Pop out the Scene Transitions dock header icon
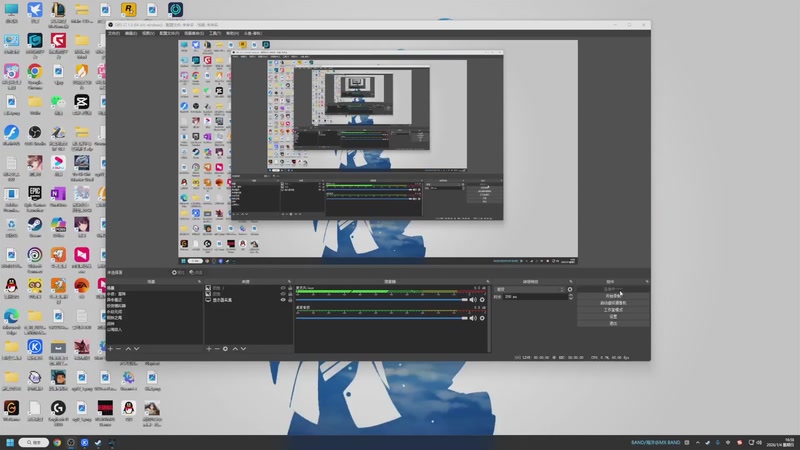This screenshot has height=450, width=800. [x=570, y=282]
